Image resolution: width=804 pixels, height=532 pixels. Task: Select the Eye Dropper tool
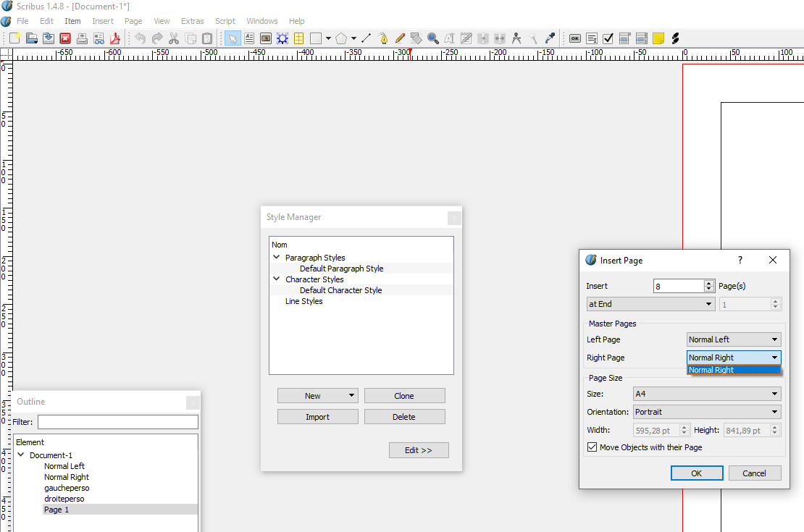[x=550, y=38]
